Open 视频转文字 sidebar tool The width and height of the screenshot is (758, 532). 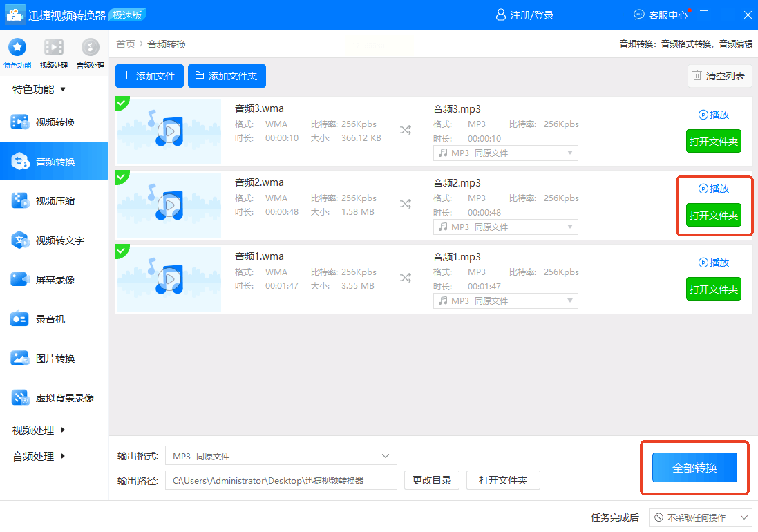54,240
